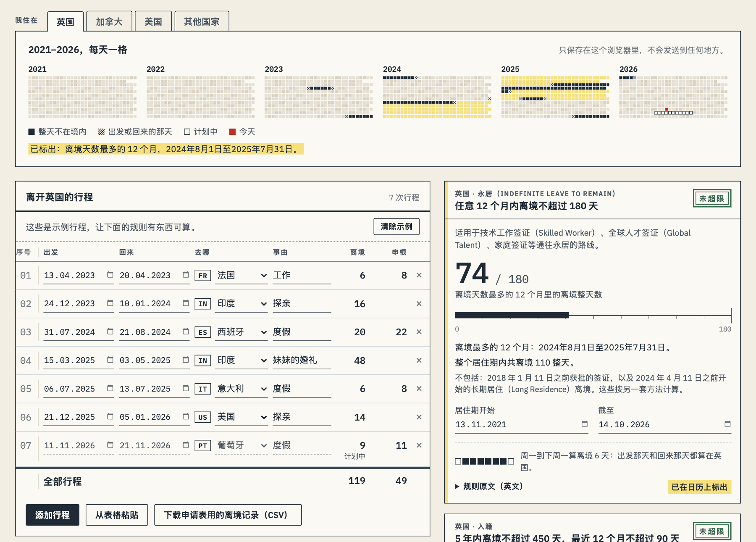Open calendar picker for return 21.08.2024
Image resolution: width=756 pixels, height=542 pixels.
click(x=186, y=332)
